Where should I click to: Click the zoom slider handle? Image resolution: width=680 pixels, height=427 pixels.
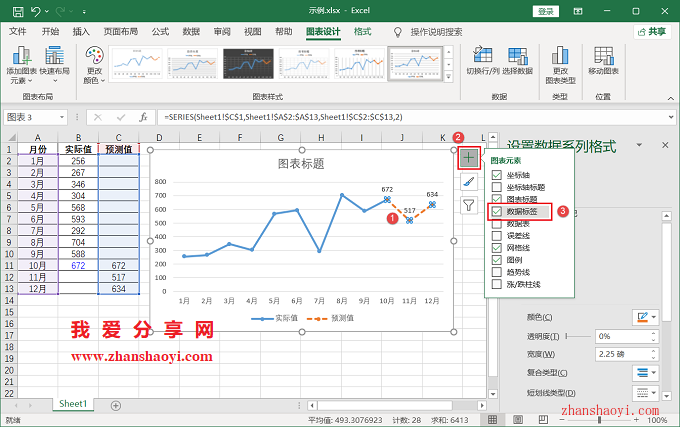coord(599,420)
